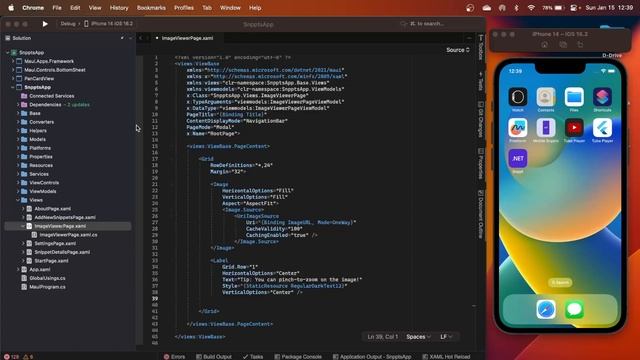Select the Converters folder
Viewport: 640px width, 360px height.
(x=41, y=122)
